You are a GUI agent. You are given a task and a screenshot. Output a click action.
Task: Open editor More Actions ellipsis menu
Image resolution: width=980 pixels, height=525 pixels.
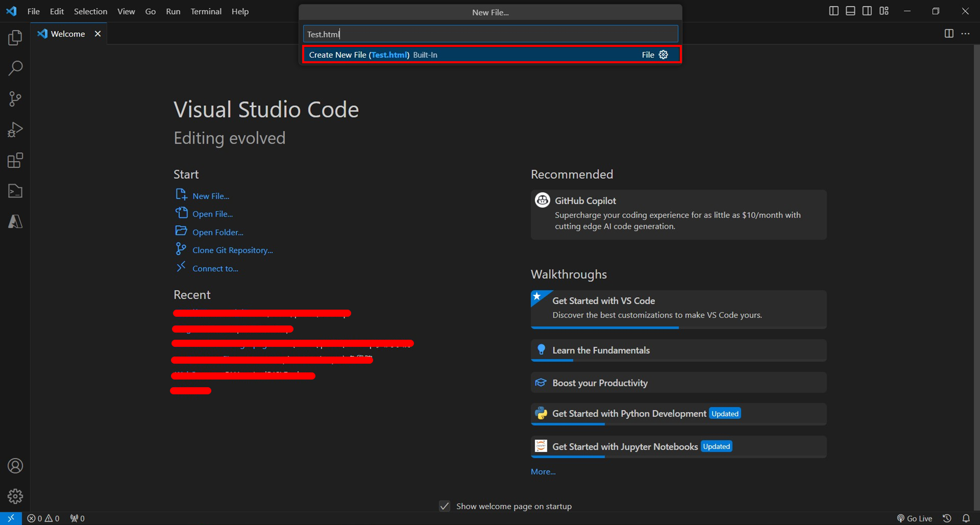click(x=966, y=33)
